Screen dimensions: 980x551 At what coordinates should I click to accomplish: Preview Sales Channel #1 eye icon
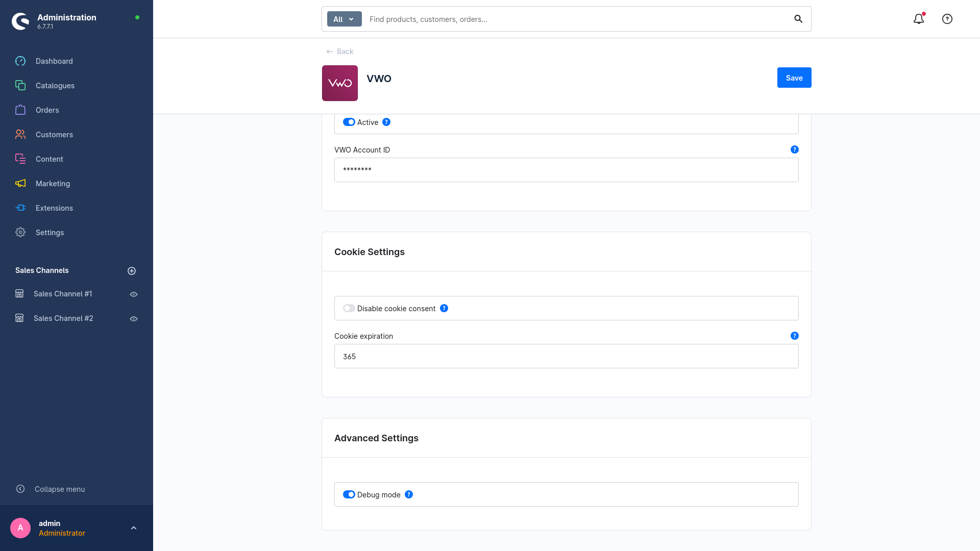point(134,294)
